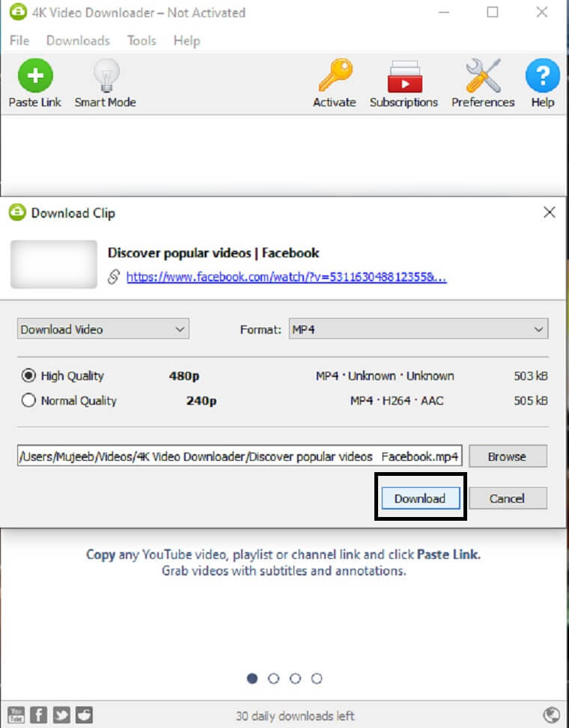This screenshot has height=728, width=569.
Task: Click the globe icon in status bar
Action: coord(551,715)
